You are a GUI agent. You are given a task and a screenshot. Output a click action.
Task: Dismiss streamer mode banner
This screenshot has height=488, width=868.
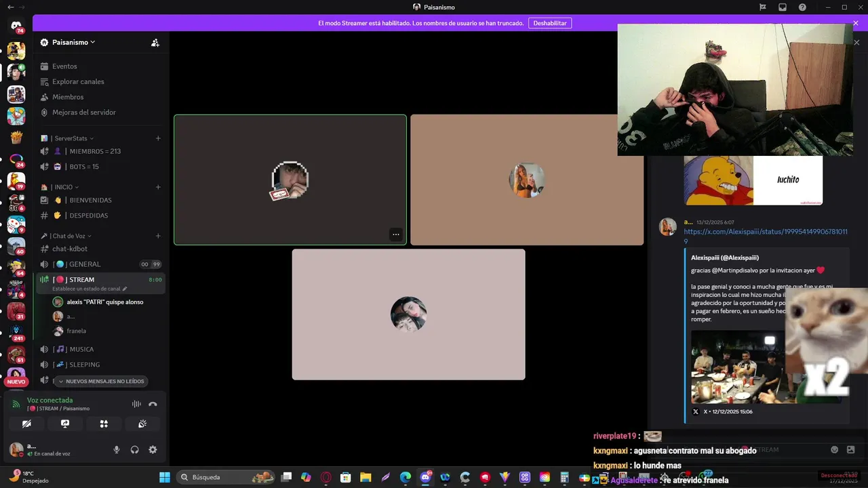(x=856, y=23)
